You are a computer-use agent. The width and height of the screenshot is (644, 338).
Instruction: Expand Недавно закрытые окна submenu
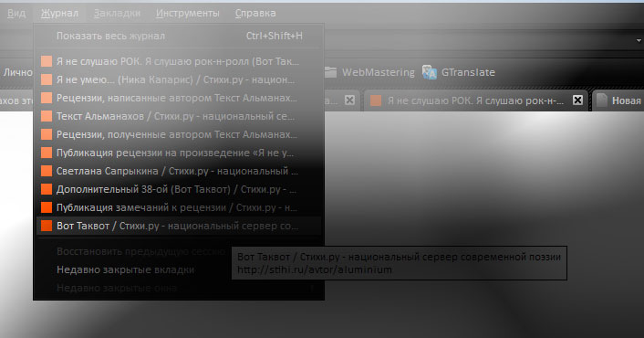point(179,288)
